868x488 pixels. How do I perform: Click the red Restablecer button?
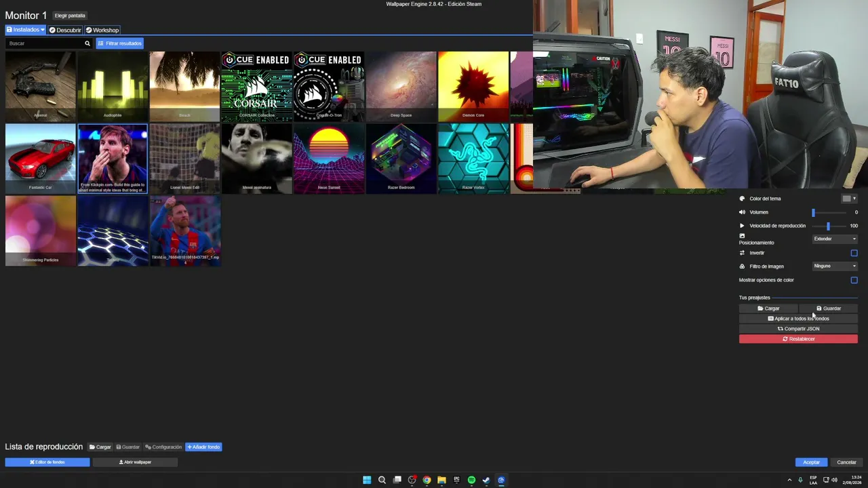(x=798, y=339)
